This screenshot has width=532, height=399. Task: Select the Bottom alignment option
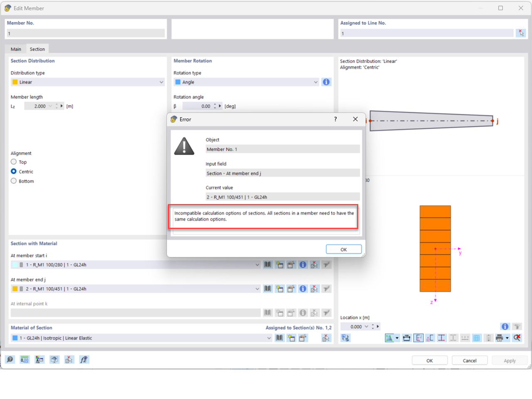pyautogui.click(x=12, y=181)
